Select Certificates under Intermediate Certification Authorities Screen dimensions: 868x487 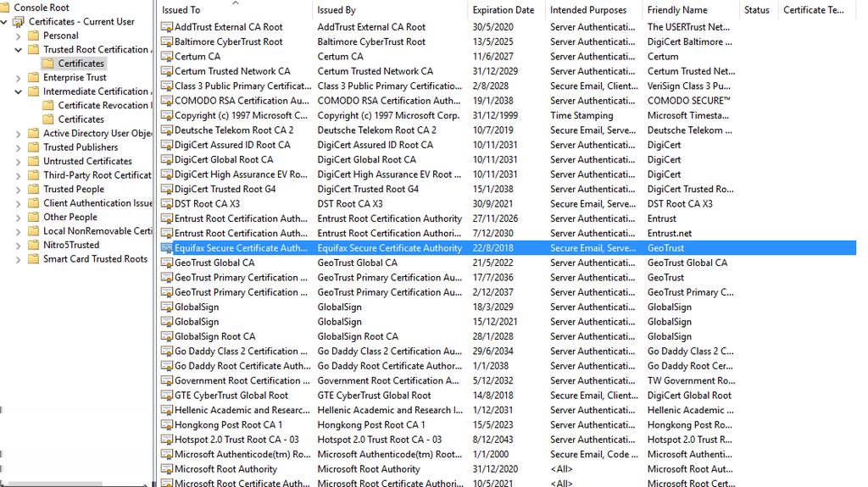click(81, 119)
